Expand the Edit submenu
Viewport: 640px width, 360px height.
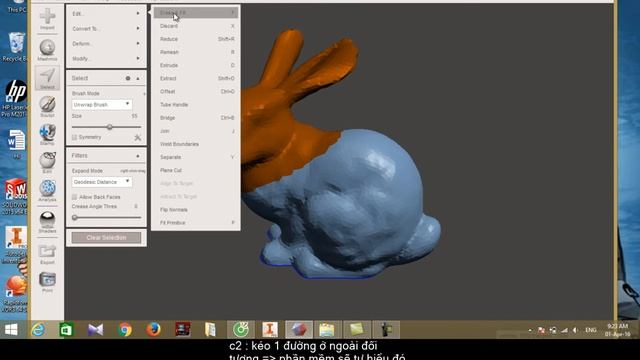pos(106,13)
